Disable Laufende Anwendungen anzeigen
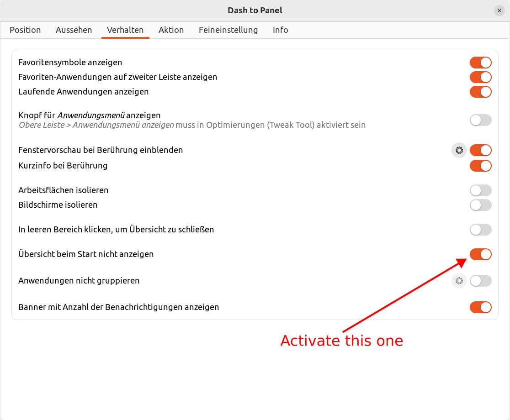This screenshot has width=510, height=420. [480, 92]
